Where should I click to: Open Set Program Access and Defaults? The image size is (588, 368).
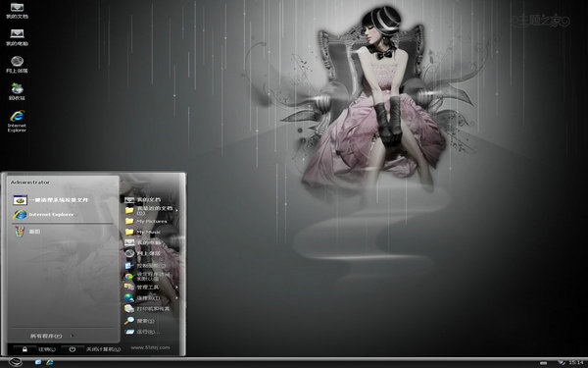click(147, 277)
